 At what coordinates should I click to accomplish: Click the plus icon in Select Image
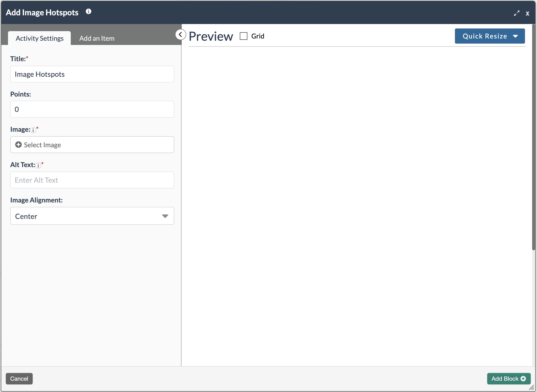click(18, 145)
